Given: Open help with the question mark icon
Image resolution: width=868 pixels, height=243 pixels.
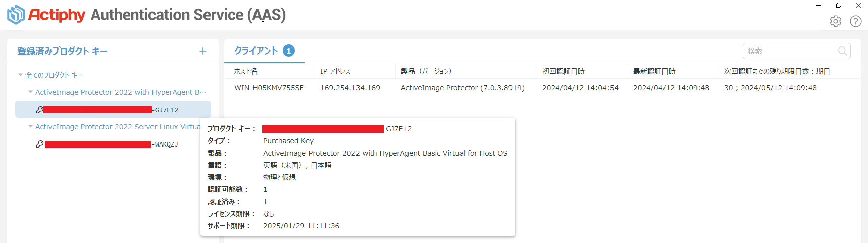Looking at the screenshot, I should (x=856, y=21).
